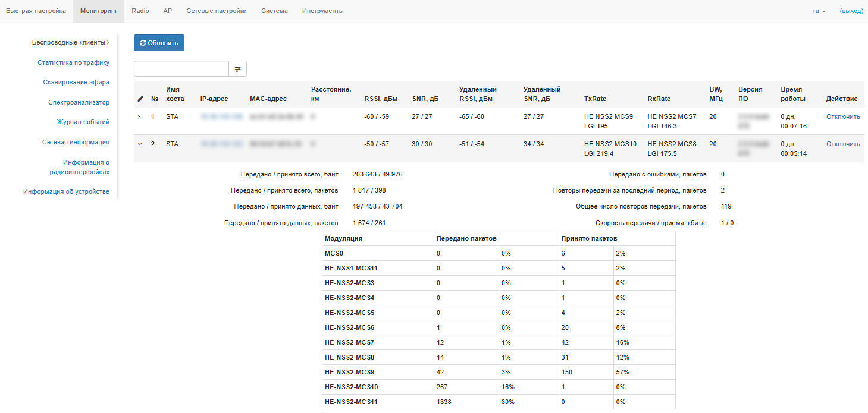Image resolution: width=868 pixels, height=413 pixels.
Task: Click the Удаленный RSSI, дБм column header
Action: point(478,94)
